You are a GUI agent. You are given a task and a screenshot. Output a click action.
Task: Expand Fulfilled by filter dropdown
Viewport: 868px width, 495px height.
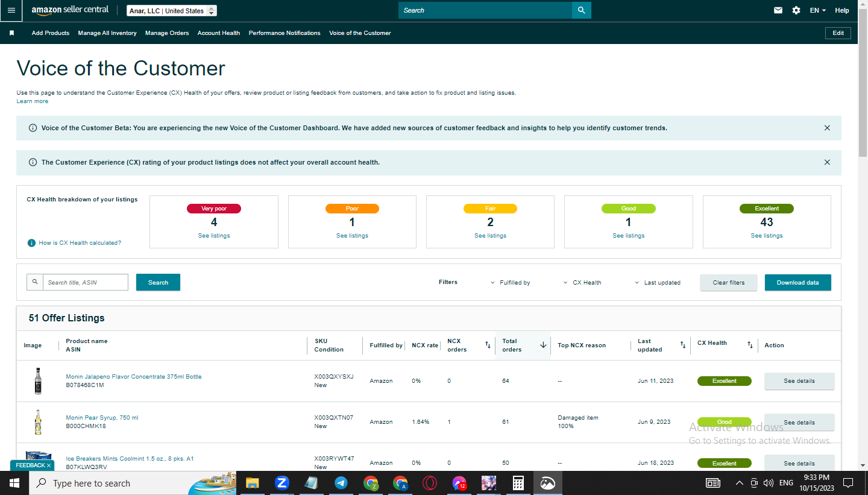pyautogui.click(x=511, y=282)
